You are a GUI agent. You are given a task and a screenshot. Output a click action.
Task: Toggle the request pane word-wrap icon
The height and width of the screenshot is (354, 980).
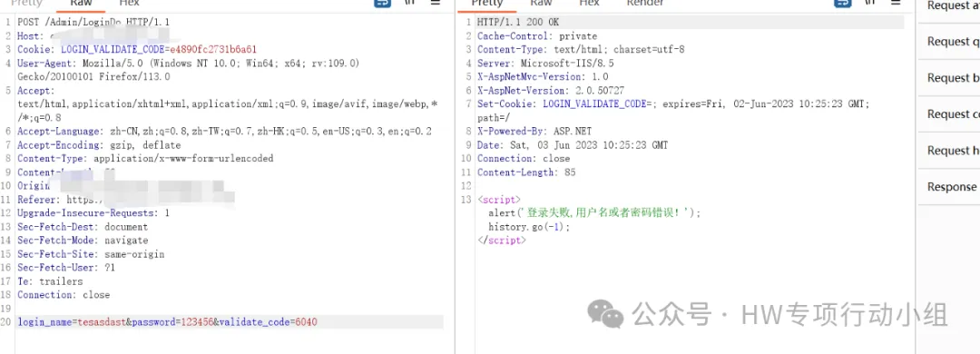[382, 3]
